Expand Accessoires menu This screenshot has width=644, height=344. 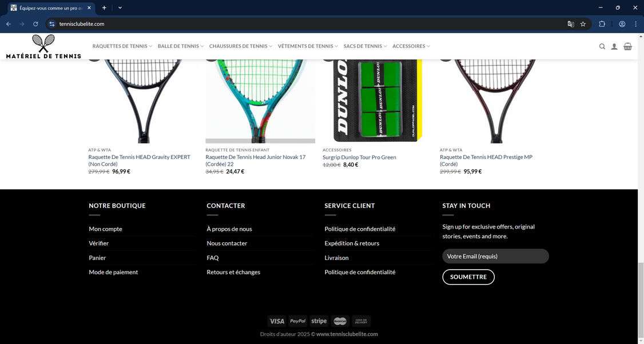coord(411,46)
